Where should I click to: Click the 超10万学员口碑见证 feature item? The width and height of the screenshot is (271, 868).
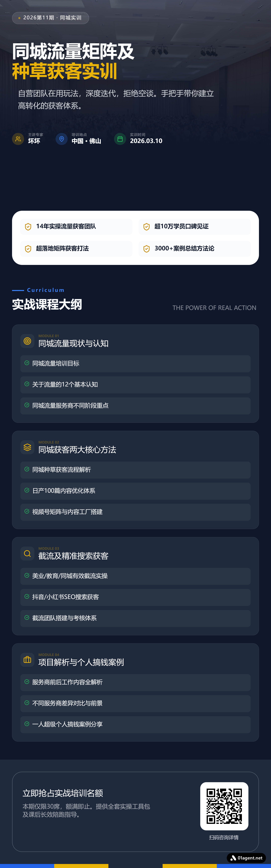(x=194, y=226)
